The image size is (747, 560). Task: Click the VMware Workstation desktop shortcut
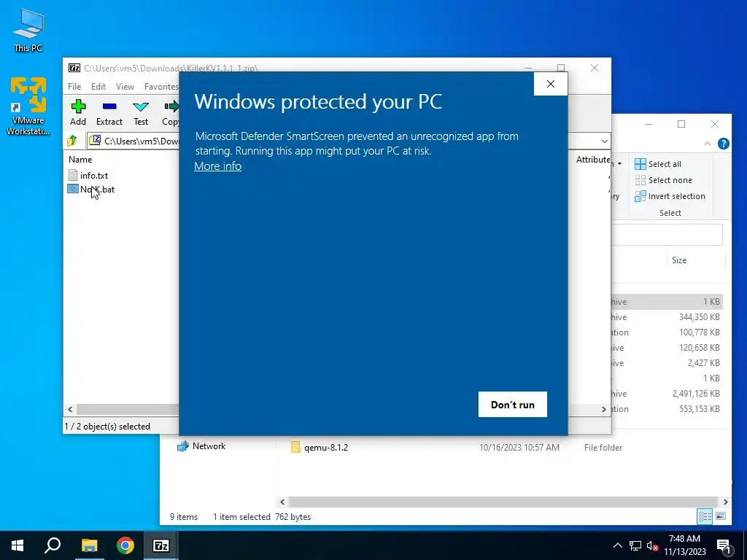pyautogui.click(x=28, y=106)
